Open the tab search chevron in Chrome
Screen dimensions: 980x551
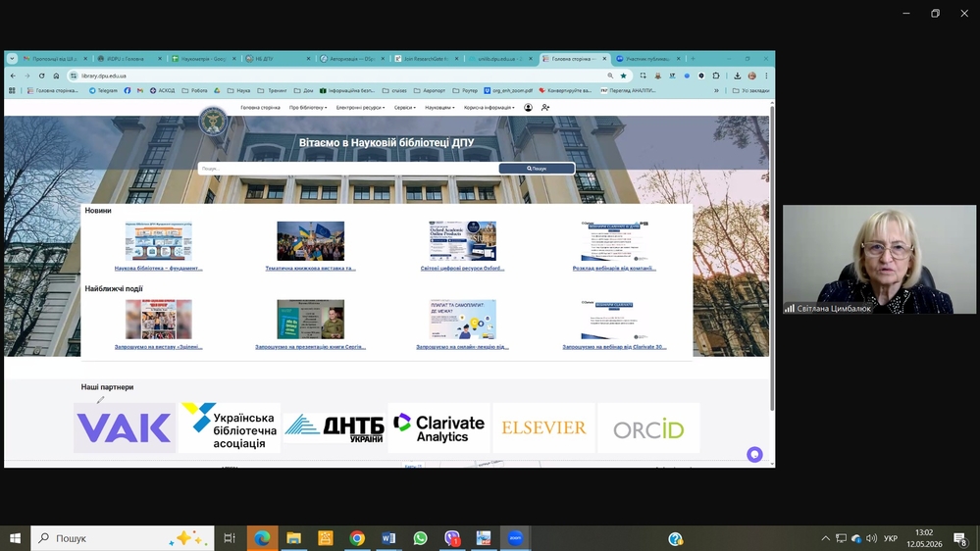[12, 58]
